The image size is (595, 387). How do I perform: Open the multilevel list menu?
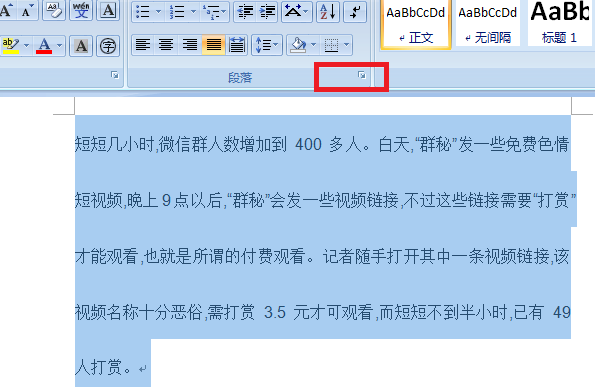pyautogui.click(x=214, y=11)
